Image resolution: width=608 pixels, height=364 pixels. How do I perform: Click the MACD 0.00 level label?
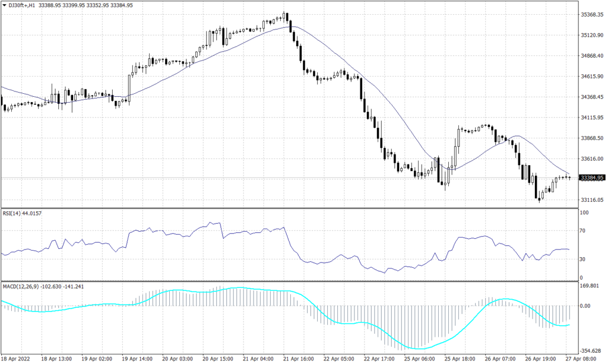[x=585, y=306]
